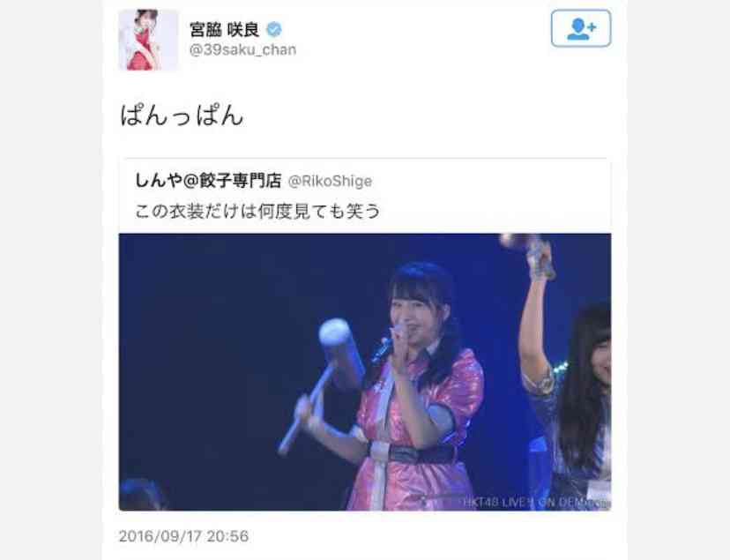Open quoted tweet text この衣装だけは何度見ても笑う
Image resolution: width=730 pixels, height=560 pixels.
pos(257,212)
